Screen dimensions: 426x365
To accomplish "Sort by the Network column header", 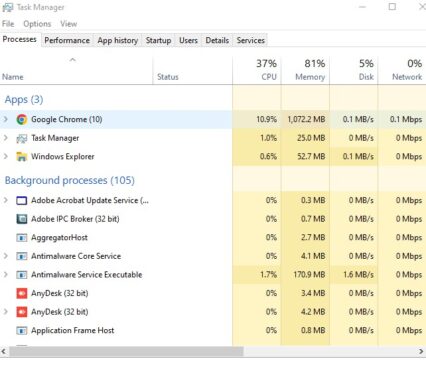I will point(402,70).
